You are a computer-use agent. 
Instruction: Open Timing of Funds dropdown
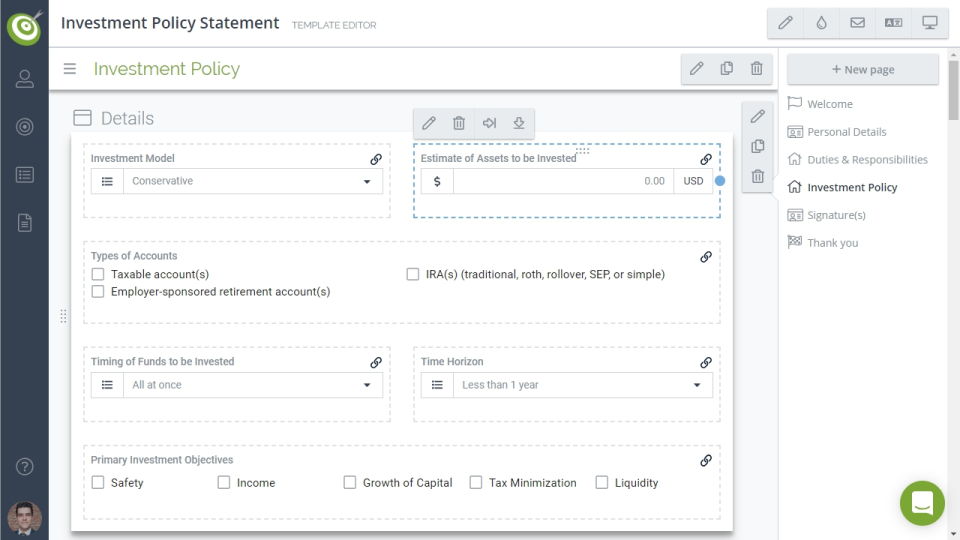pyautogui.click(x=252, y=385)
